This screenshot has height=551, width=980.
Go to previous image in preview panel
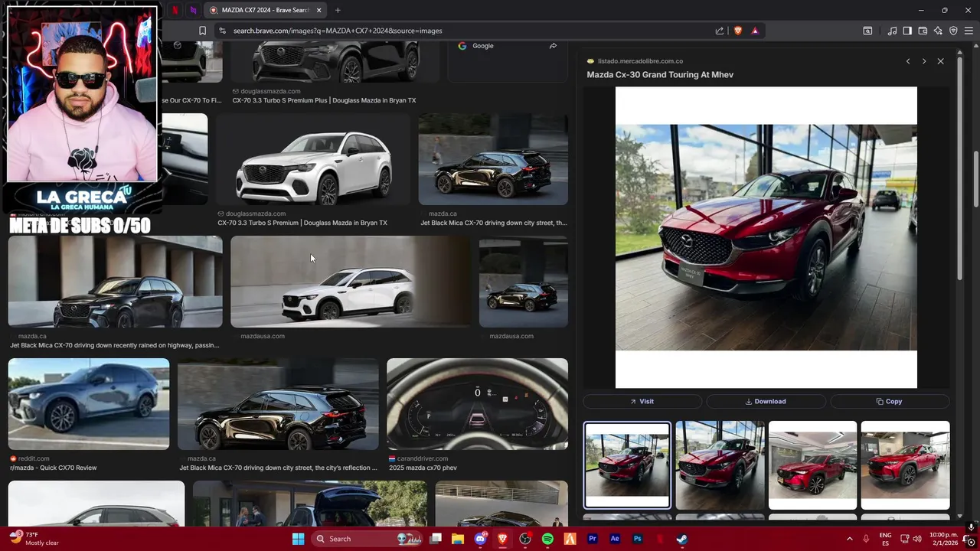[908, 61]
